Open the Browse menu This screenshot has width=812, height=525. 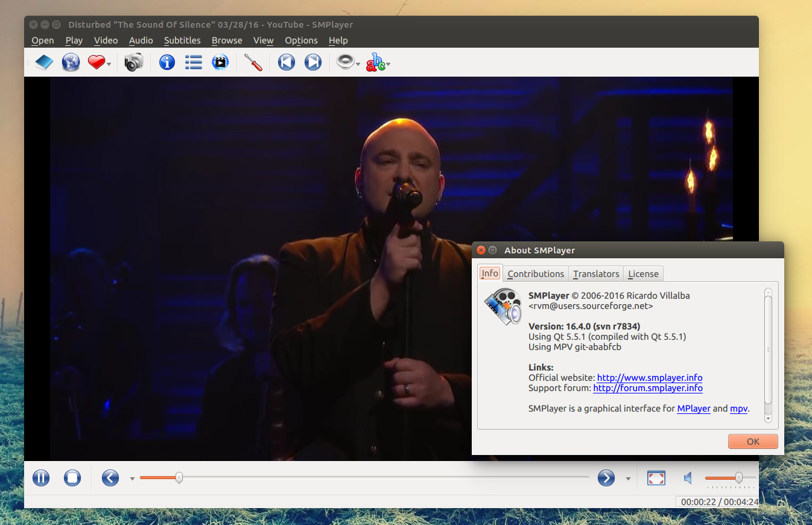[x=227, y=40]
